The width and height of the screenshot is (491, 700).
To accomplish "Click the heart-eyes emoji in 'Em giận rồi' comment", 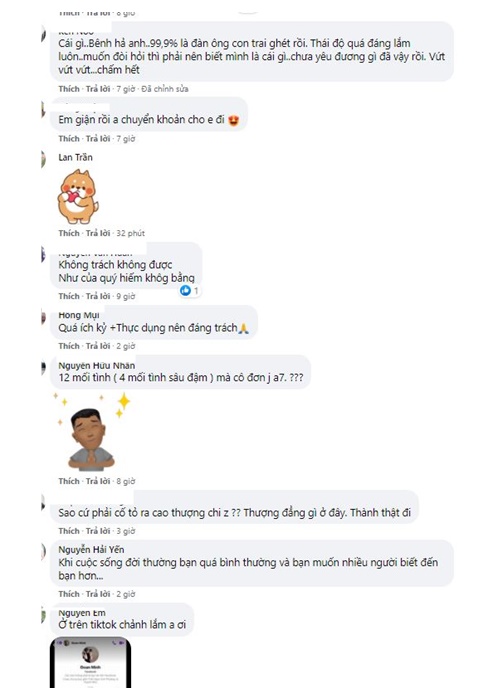I will (233, 121).
